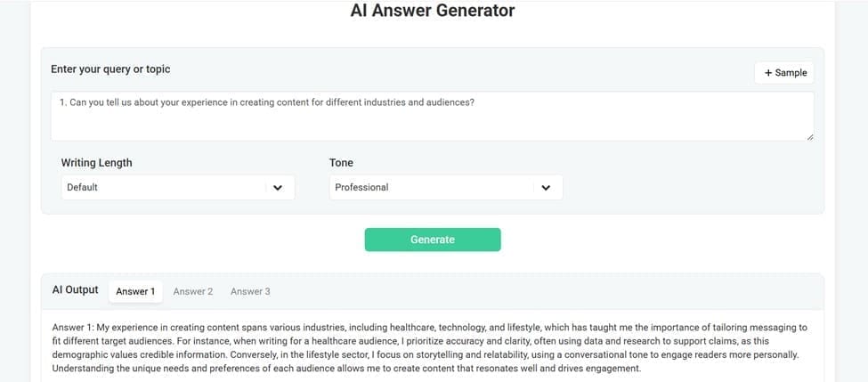Open the Answer 3 tab

[250, 291]
